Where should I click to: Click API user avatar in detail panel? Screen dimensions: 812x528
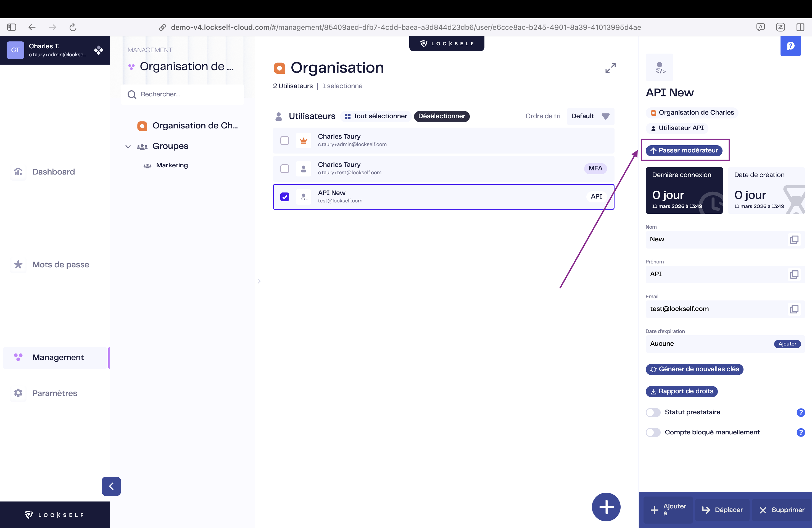[x=660, y=67]
